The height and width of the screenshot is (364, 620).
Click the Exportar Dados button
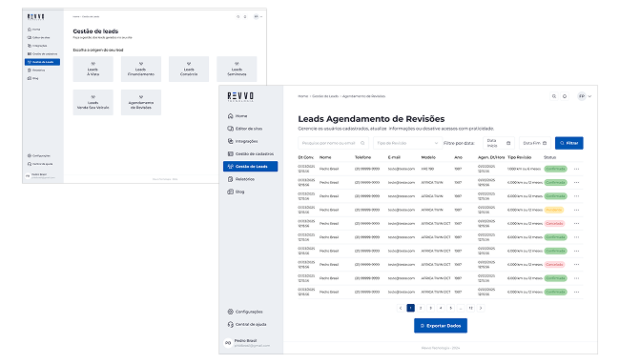(x=441, y=326)
